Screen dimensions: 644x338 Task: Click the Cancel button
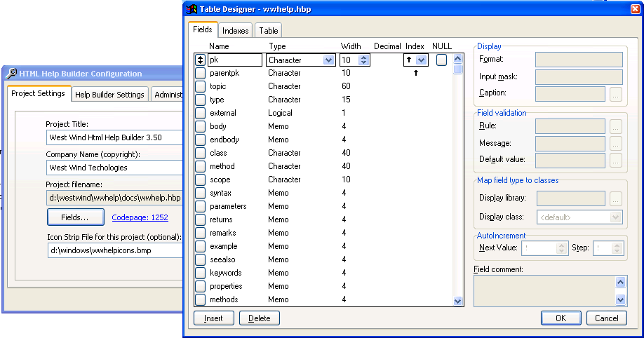click(607, 318)
